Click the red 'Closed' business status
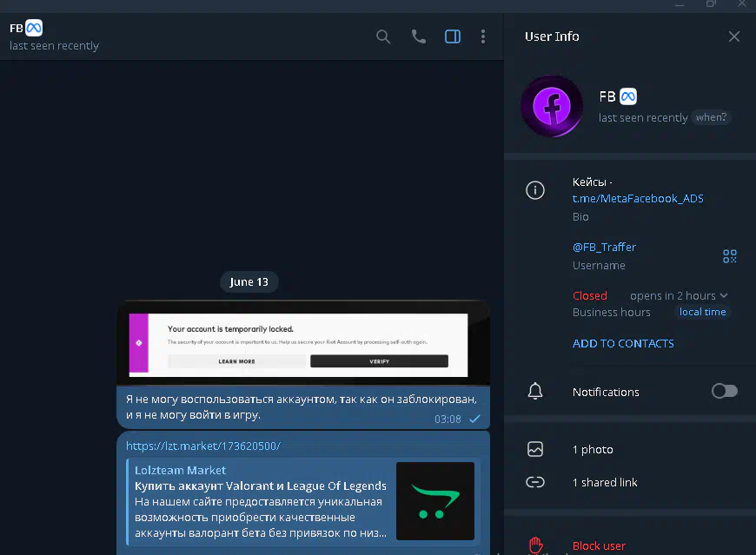This screenshot has height=555, width=756. click(590, 296)
